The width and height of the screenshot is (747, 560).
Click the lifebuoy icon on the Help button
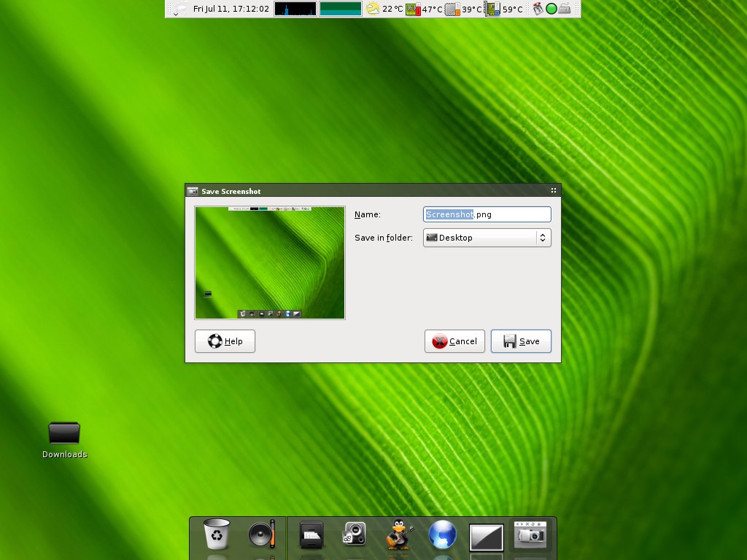click(x=215, y=341)
